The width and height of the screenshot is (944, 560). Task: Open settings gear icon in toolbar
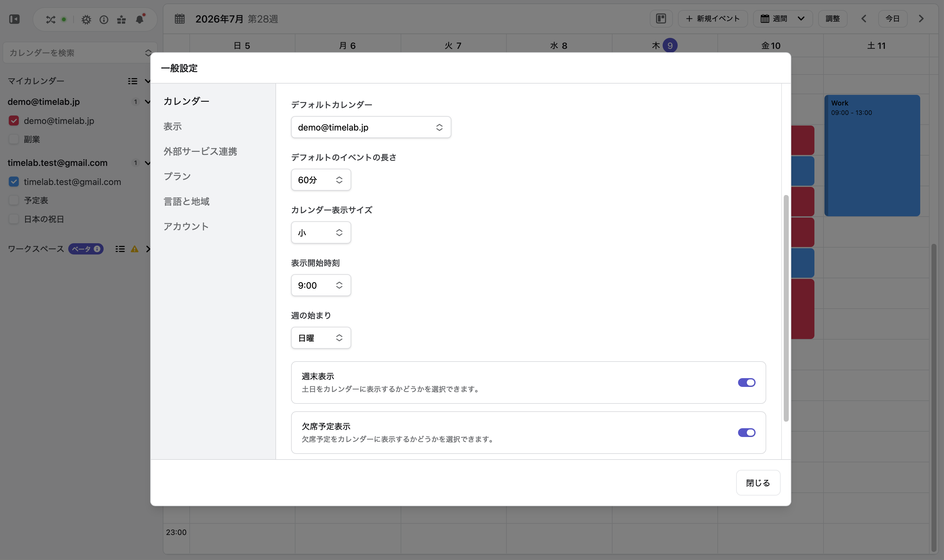[86, 19]
